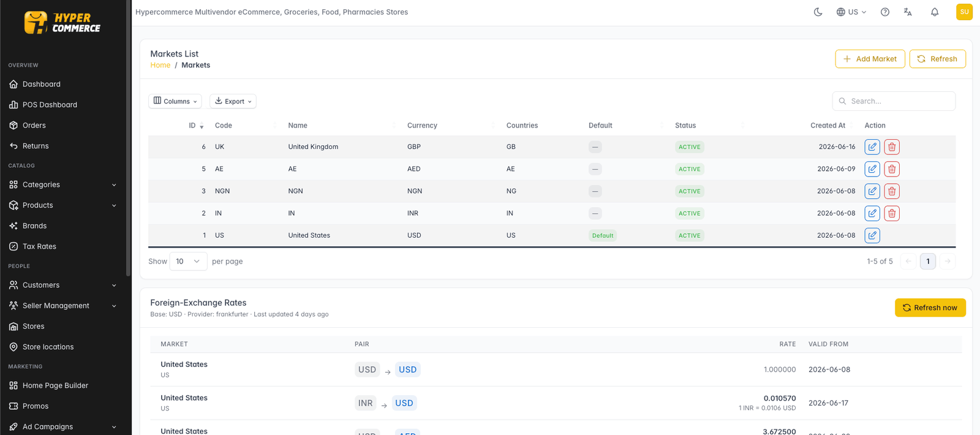The width and height of the screenshot is (980, 435).
Task: Edit the United States market
Action: click(x=872, y=235)
